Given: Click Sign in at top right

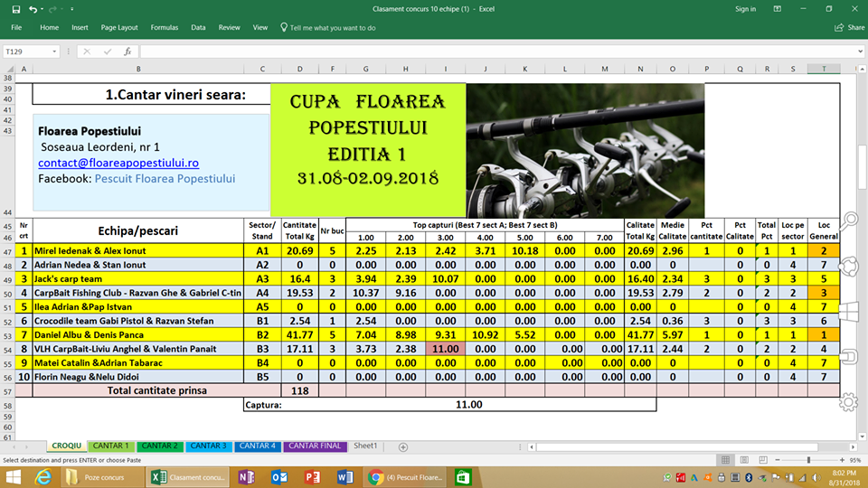Looking at the screenshot, I should pos(745,9).
